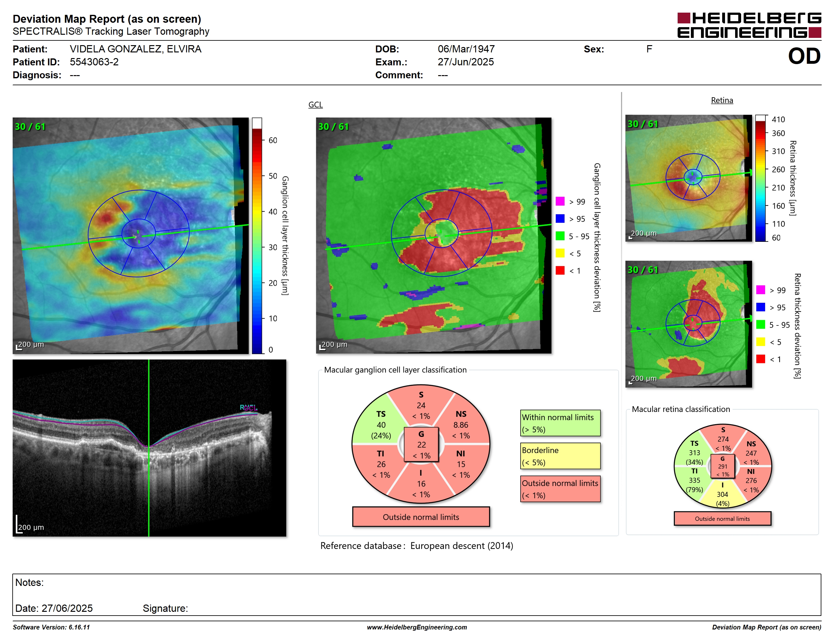The height and width of the screenshot is (644, 834).
Task: Click the retina thickness color scale bar
Action: click(x=761, y=178)
